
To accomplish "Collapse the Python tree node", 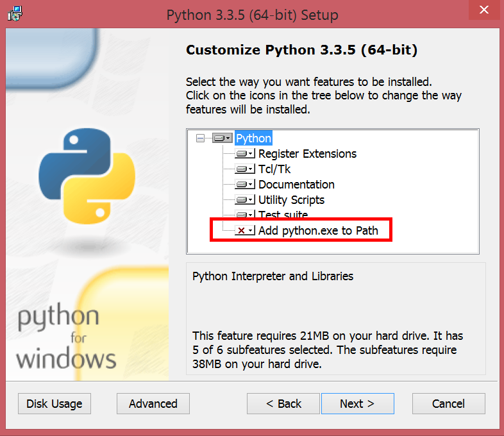I will [201, 138].
